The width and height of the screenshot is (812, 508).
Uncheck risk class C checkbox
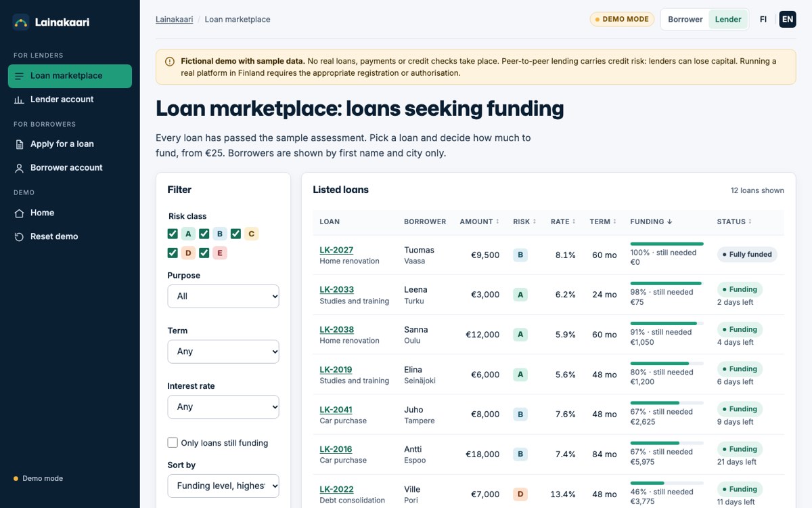235,234
